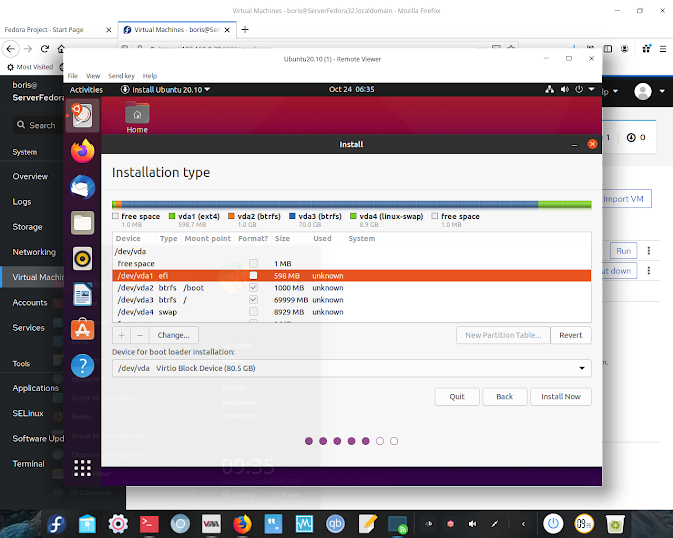Click vda3 blue segment in partition bar
This screenshot has width=673, height=538.
[x=330, y=204]
